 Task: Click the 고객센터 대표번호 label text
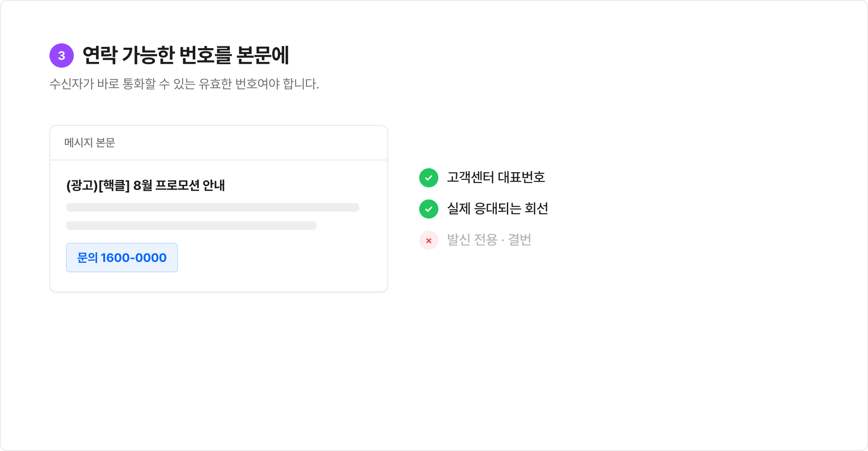pyautogui.click(x=496, y=177)
